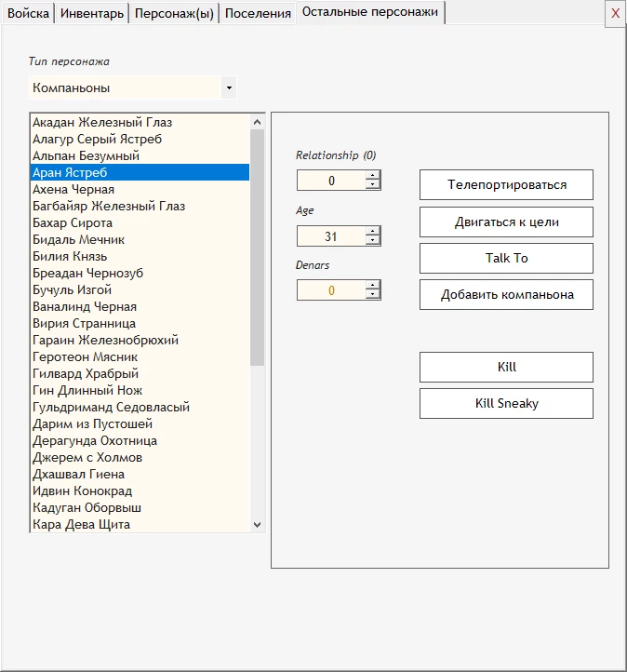The height and width of the screenshot is (672, 627).
Task: Click the Talk To button
Action: tap(506, 259)
